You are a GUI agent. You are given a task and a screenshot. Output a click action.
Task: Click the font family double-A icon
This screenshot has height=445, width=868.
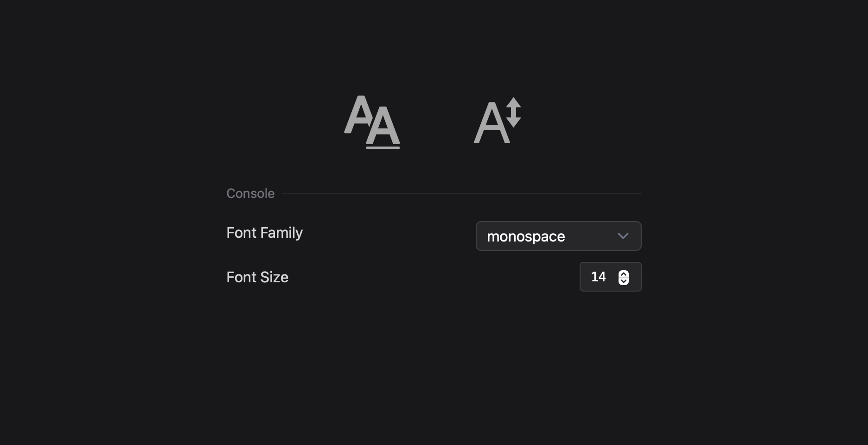pyautogui.click(x=372, y=121)
